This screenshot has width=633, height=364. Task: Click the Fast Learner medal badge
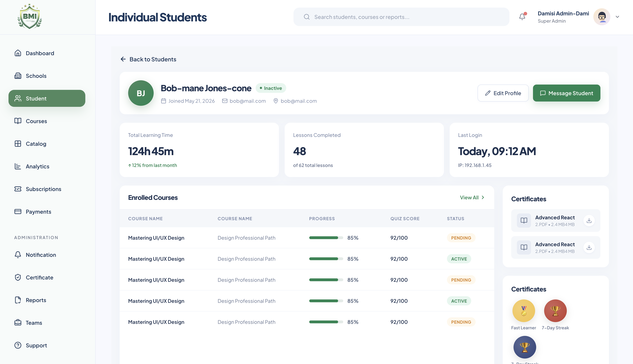(x=524, y=311)
